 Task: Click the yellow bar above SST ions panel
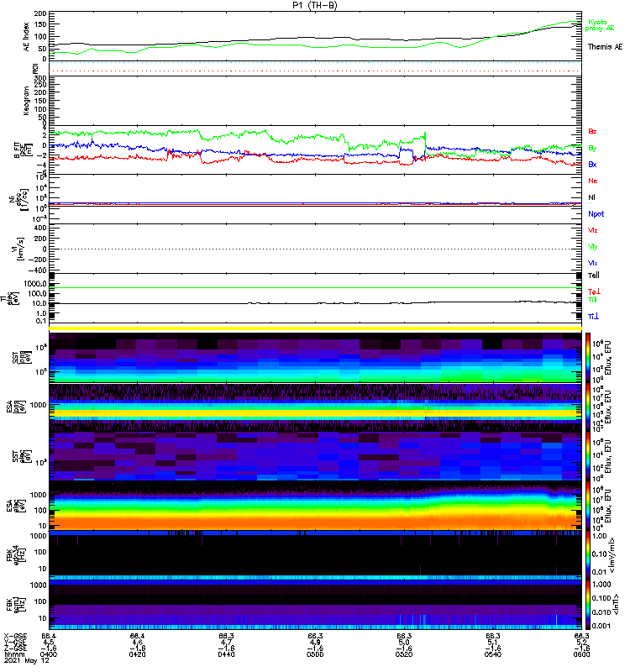316,328
